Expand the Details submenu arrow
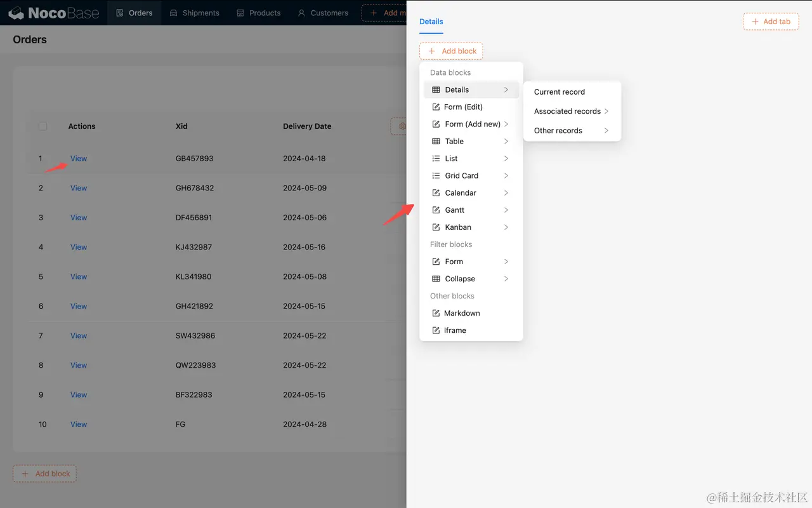Screen dimensions: 812x508 506,90
